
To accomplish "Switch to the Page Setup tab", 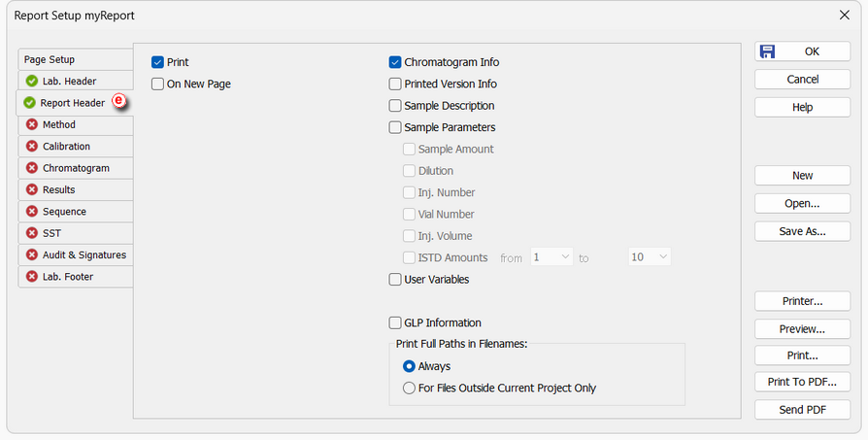I will [76, 59].
